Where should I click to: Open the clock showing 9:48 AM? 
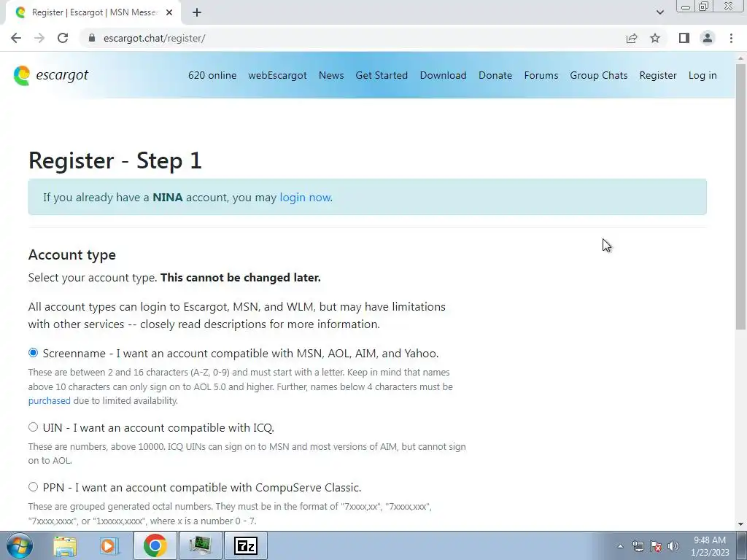point(710,546)
